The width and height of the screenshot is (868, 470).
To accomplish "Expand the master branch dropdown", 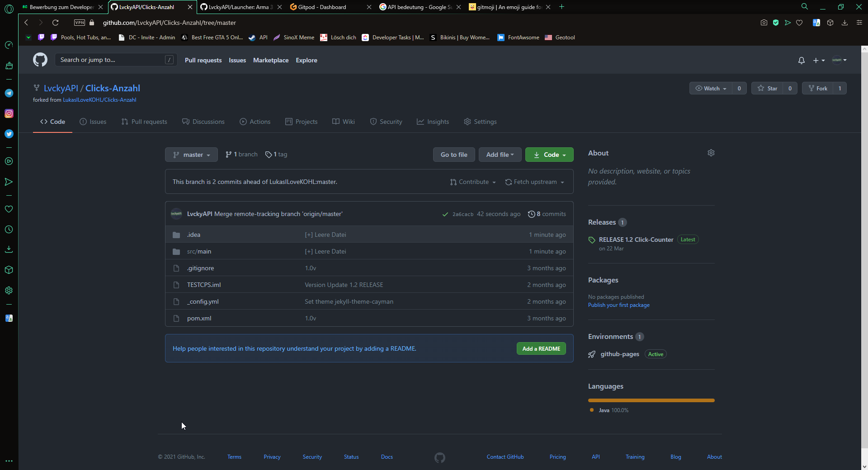I will click(191, 155).
